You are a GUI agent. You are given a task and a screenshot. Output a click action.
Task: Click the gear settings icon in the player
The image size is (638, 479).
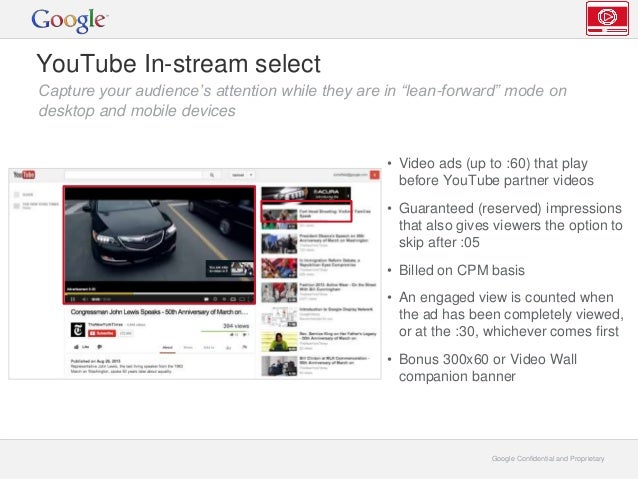point(224,299)
